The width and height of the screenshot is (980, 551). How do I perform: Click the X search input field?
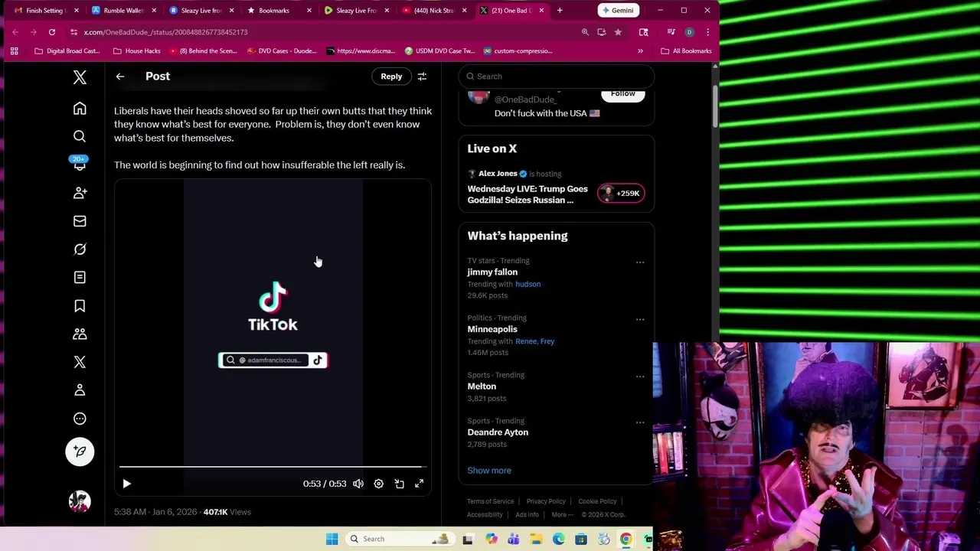point(557,77)
